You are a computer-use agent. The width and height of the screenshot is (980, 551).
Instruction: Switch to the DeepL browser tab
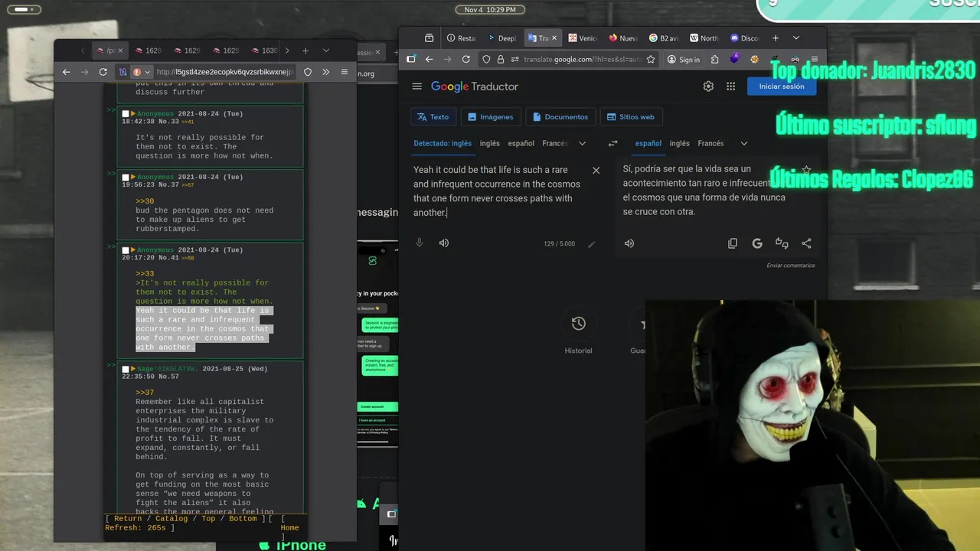tap(502, 38)
